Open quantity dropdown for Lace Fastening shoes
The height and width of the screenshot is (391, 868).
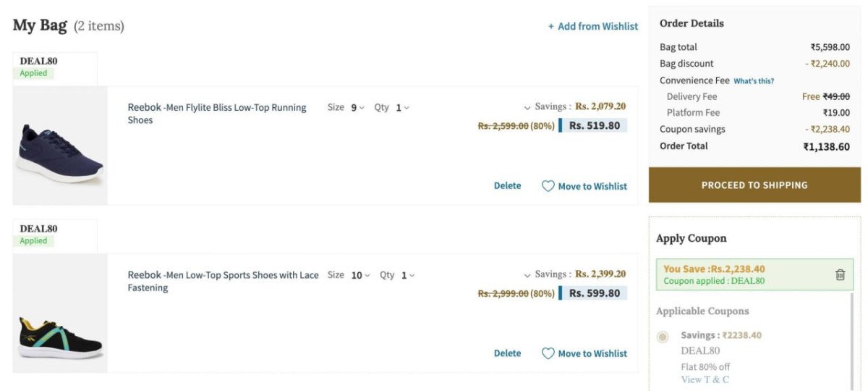click(408, 275)
